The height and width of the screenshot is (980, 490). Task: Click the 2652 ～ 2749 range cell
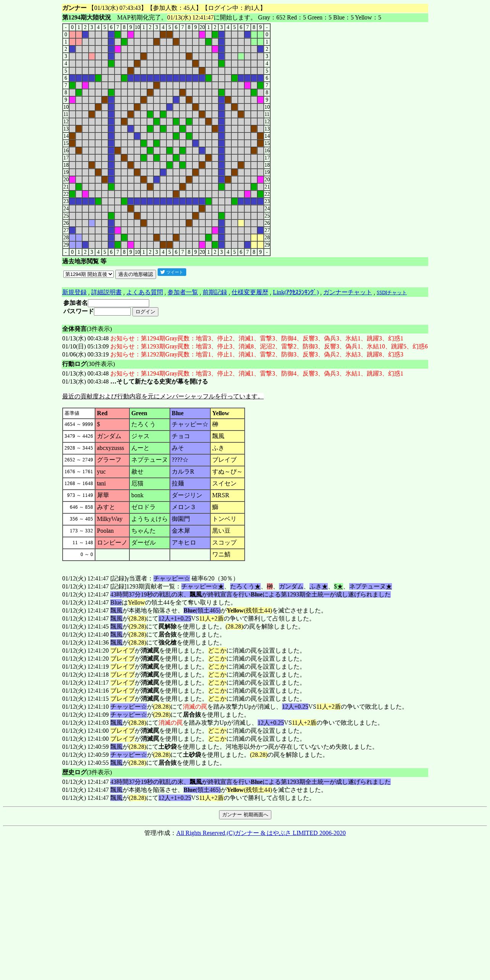[x=79, y=460]
